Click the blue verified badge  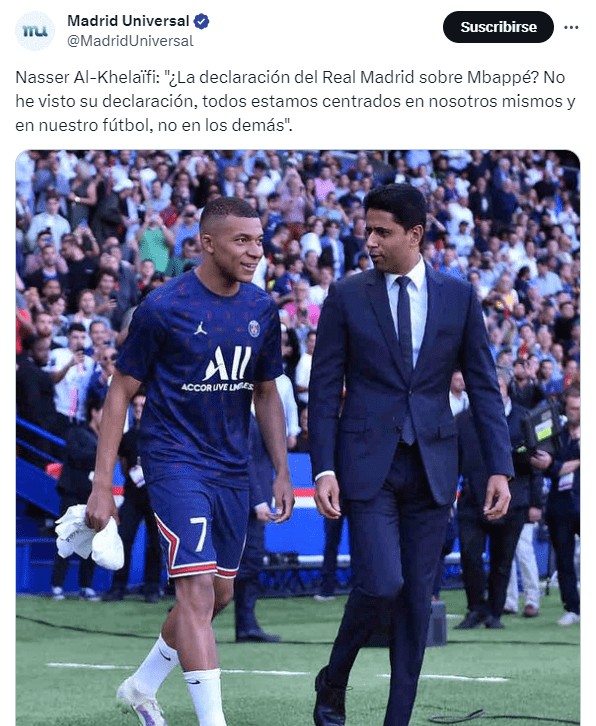(x=201, y=21)
